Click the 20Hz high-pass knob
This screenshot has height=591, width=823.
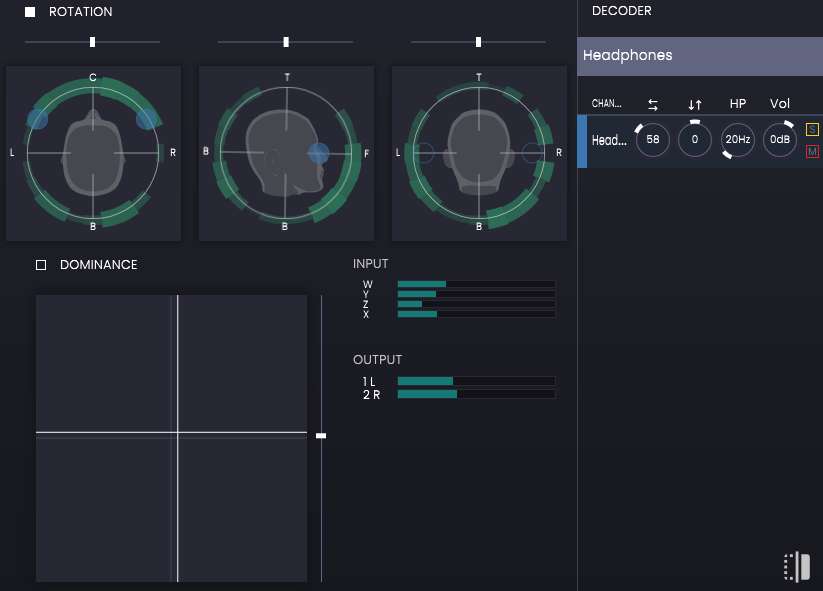point(738,140)
